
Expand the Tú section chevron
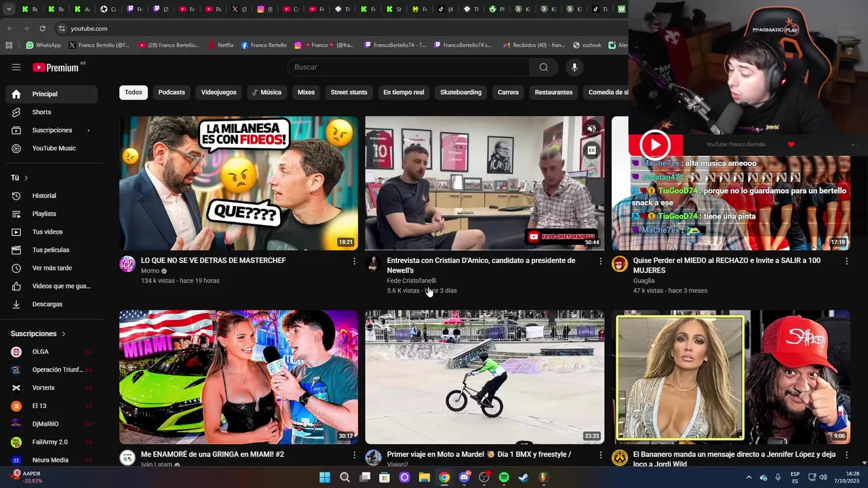(26, 178)
